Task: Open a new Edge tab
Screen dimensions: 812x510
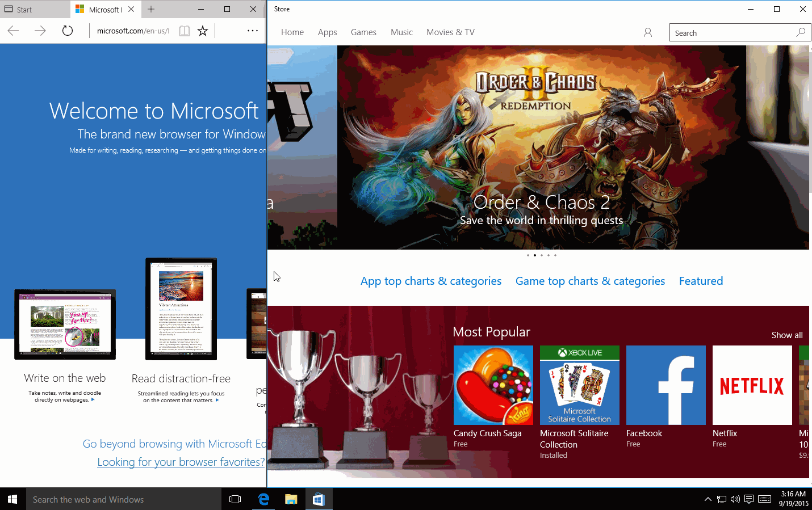Action: [151, 9]
